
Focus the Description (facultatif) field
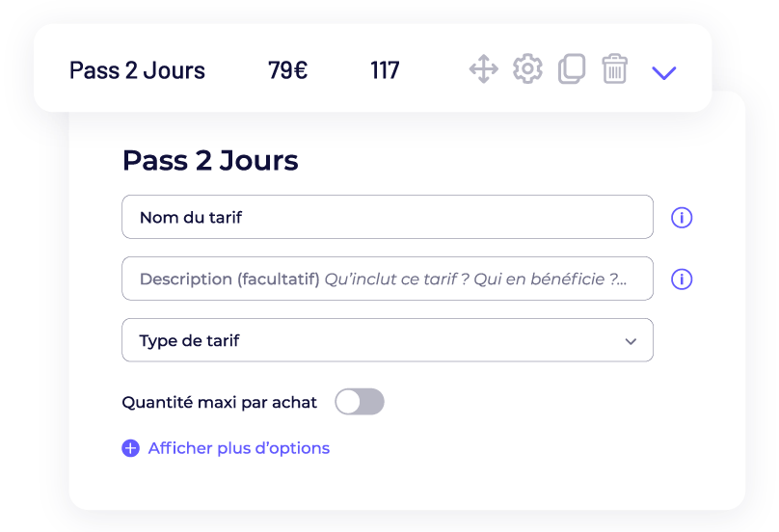tap(388, 279)
